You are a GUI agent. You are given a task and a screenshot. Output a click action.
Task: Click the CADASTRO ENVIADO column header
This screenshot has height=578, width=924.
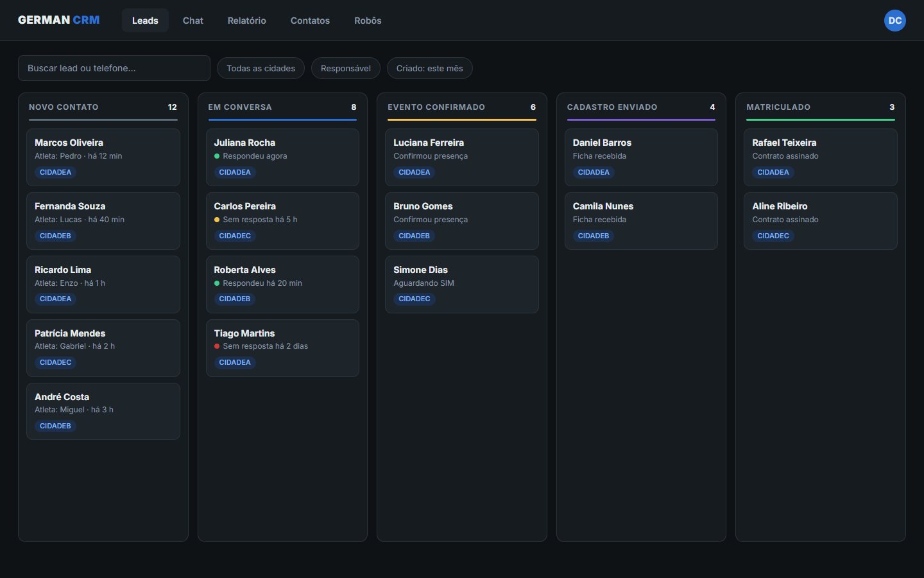pos(612,107)
